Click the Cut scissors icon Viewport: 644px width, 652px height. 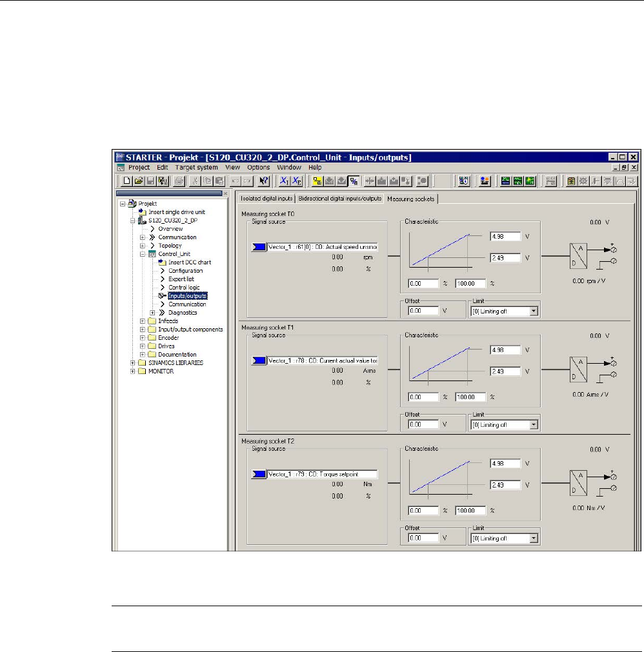[195, 181]
